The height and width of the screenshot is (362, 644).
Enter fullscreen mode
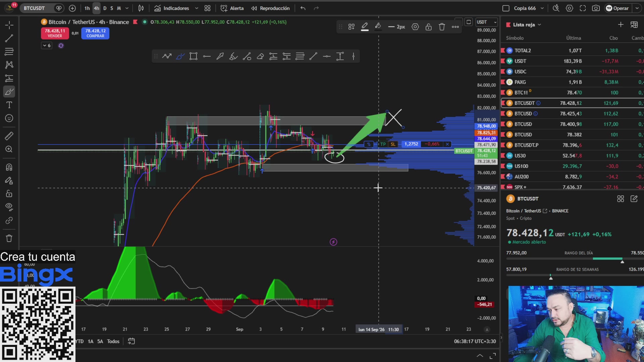pos(583,8)
